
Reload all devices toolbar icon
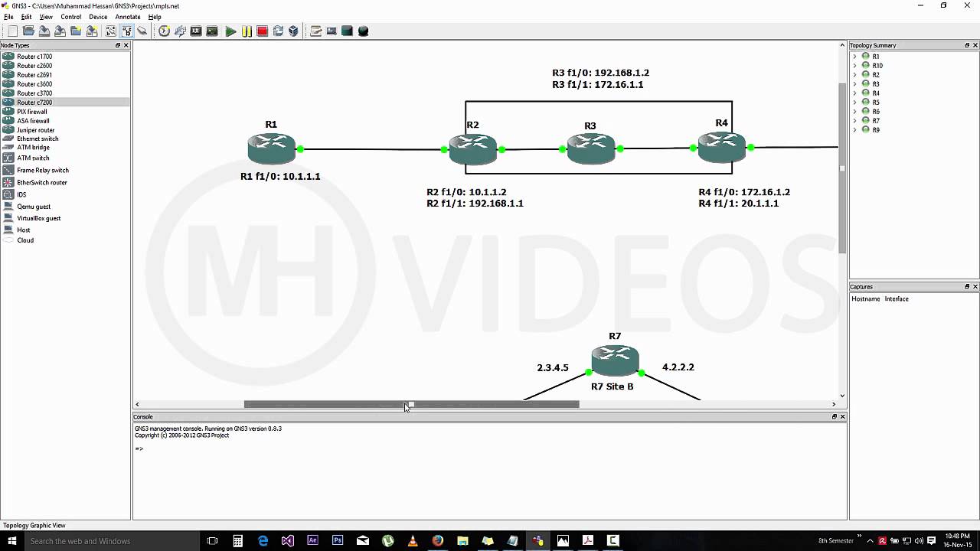[278, 31]
